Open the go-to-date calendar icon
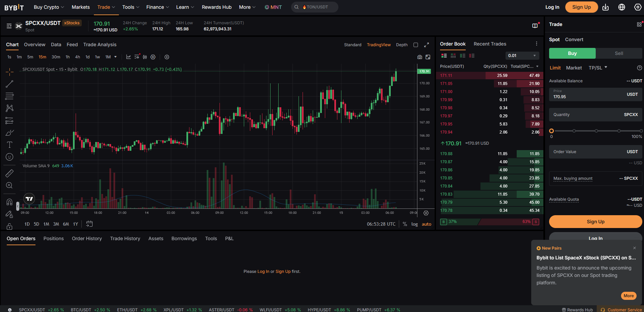The width and height of the screenshot is (644, 312). pos(89,224)
